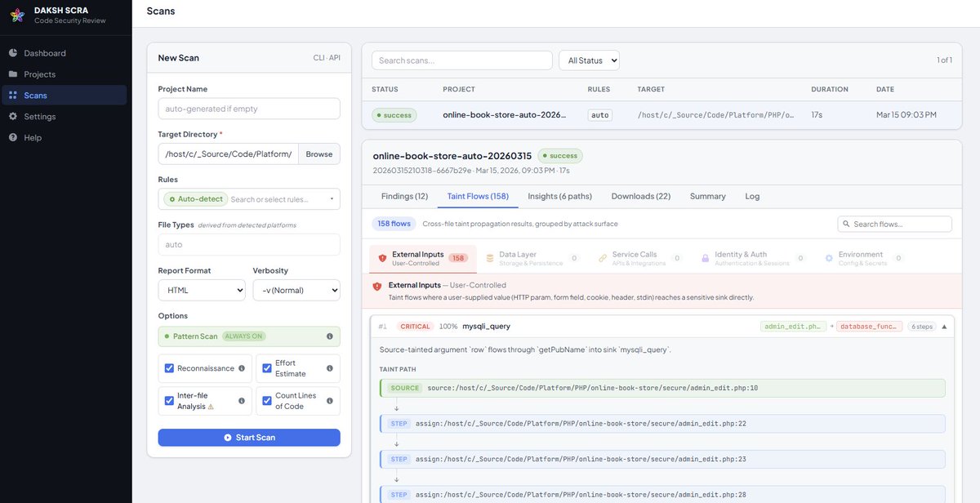Click the DATE column header
The height and width of the screenshot is (503, 980).
884,90
